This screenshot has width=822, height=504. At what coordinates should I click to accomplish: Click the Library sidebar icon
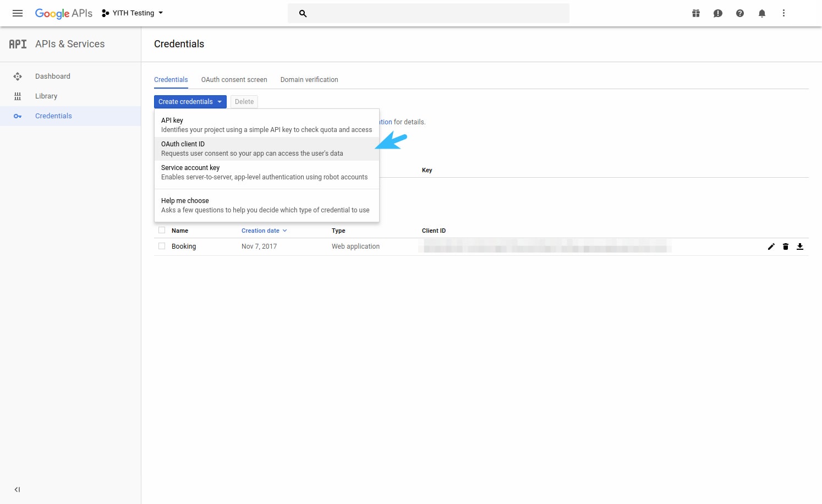(x=18, y=96)
